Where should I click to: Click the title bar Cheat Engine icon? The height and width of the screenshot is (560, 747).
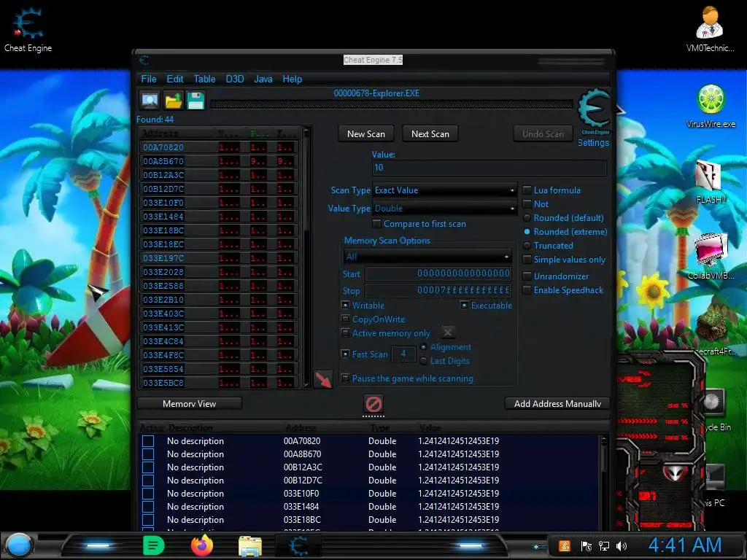(x=145, y=60)
